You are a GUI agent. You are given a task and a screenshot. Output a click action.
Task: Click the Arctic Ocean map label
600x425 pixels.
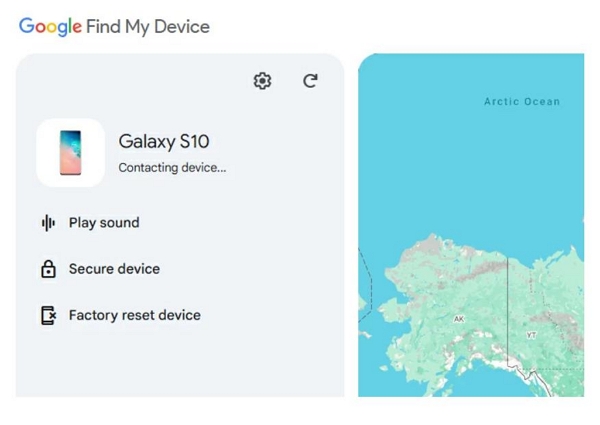click(522, 102)
